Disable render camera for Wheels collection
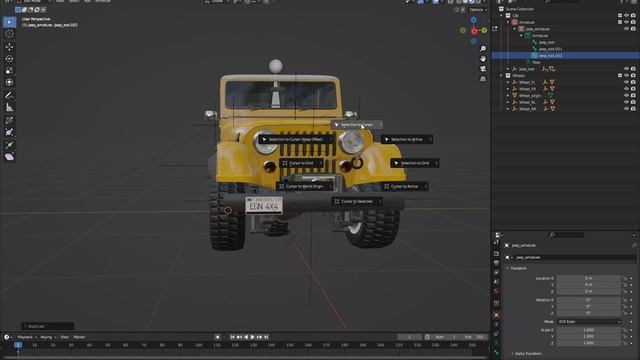The width and height of the screenshot is (640, 360). tap(633, 76)
